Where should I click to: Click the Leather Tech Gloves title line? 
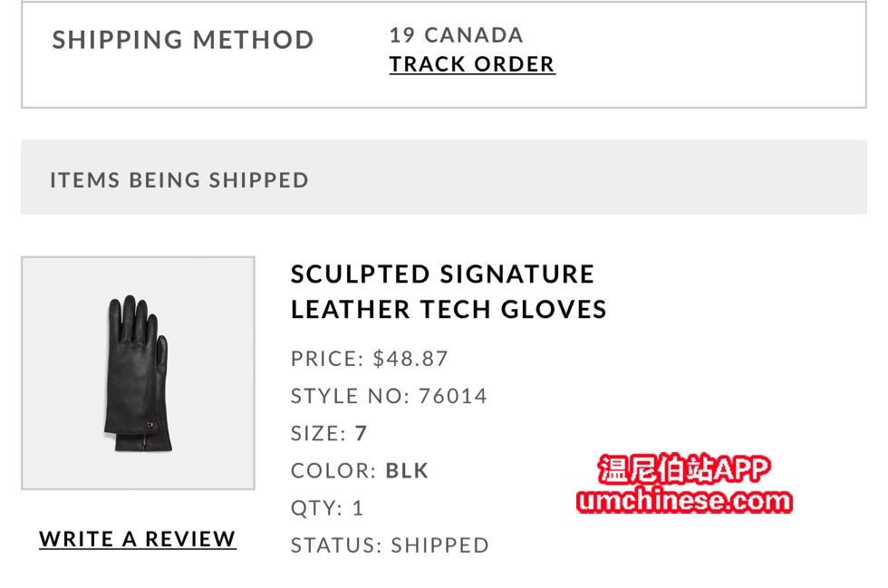pos(449,310)
